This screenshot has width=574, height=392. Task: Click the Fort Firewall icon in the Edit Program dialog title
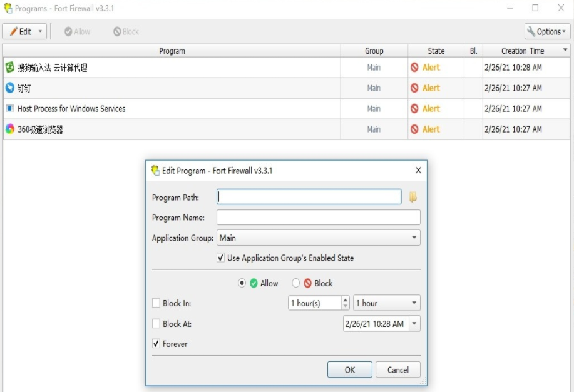155,170
